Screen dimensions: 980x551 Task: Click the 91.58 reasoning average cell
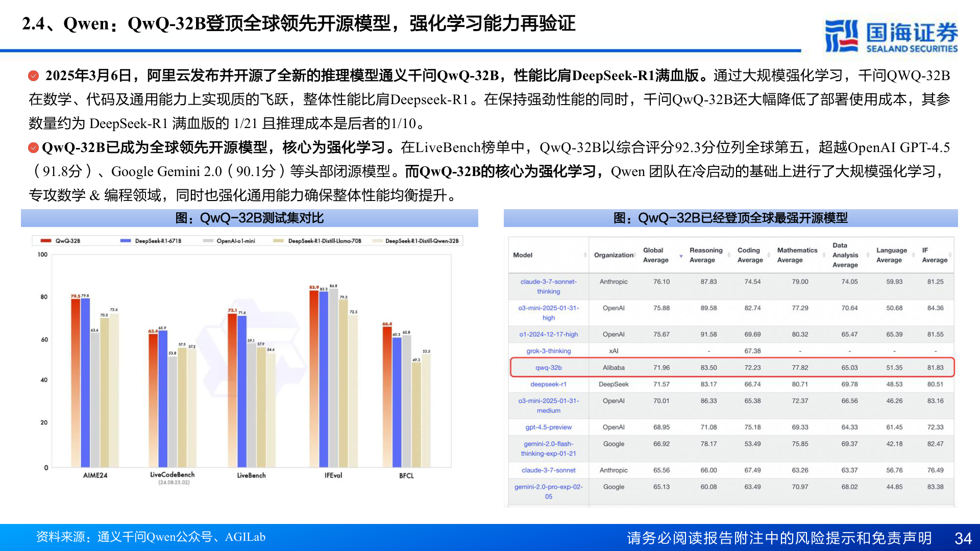coord(708,335)
